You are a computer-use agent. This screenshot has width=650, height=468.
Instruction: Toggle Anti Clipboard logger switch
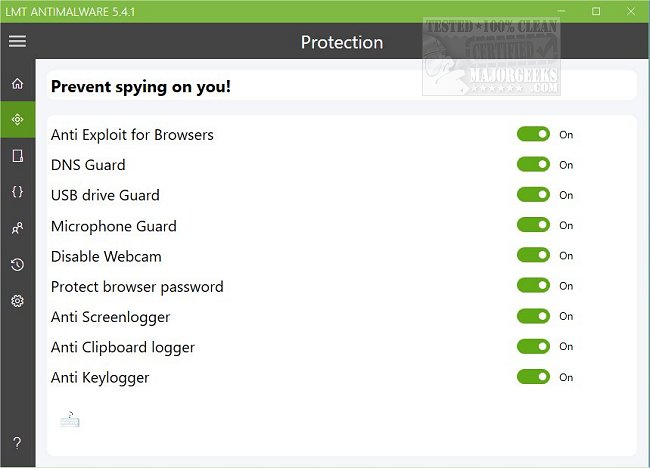click(x=533, y=346)
